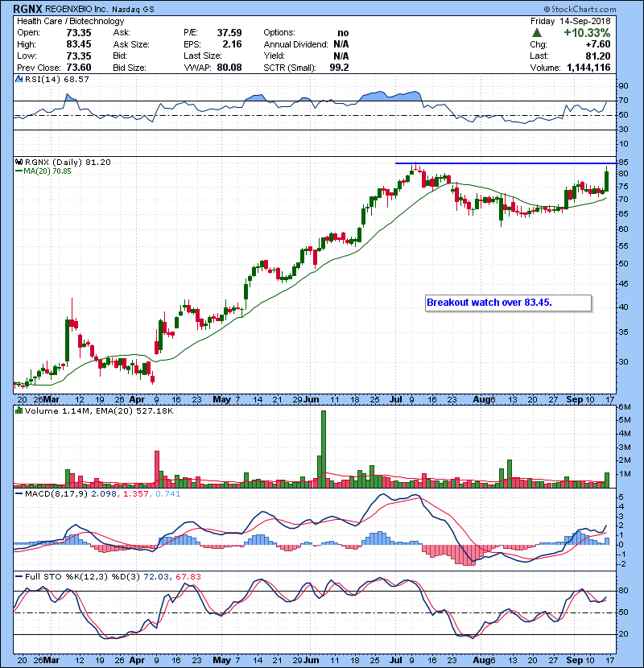The width and height of the screenshot is (644, 668).
Task: Click the candlestick icon beside RGNX (Daily)
Action: tap(19, 162)
